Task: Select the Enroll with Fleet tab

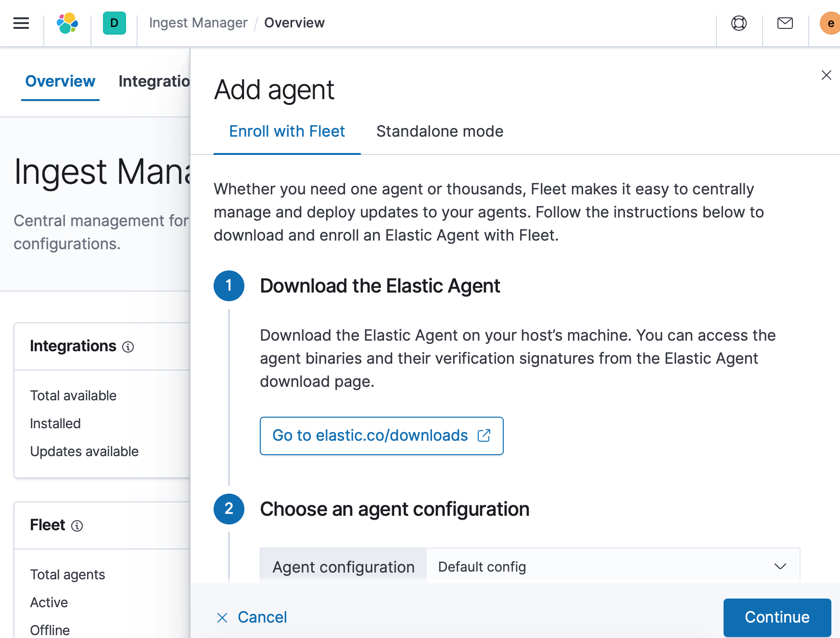Action: [287, 131]
